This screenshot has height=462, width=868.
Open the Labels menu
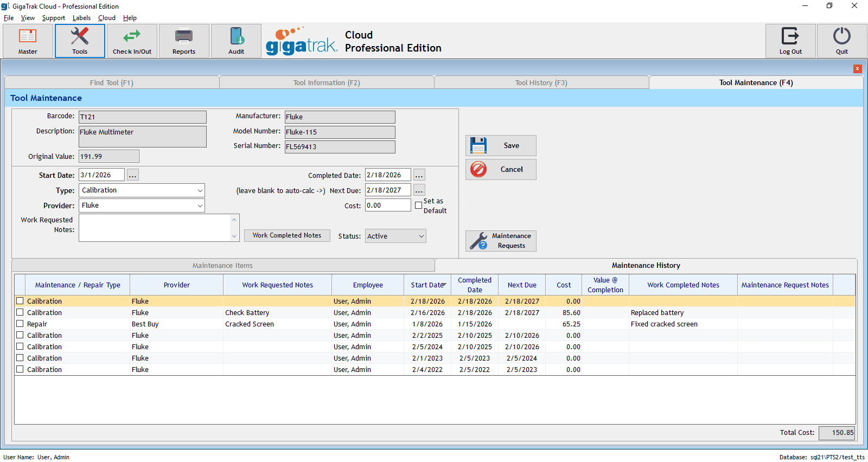coord(81,18)
